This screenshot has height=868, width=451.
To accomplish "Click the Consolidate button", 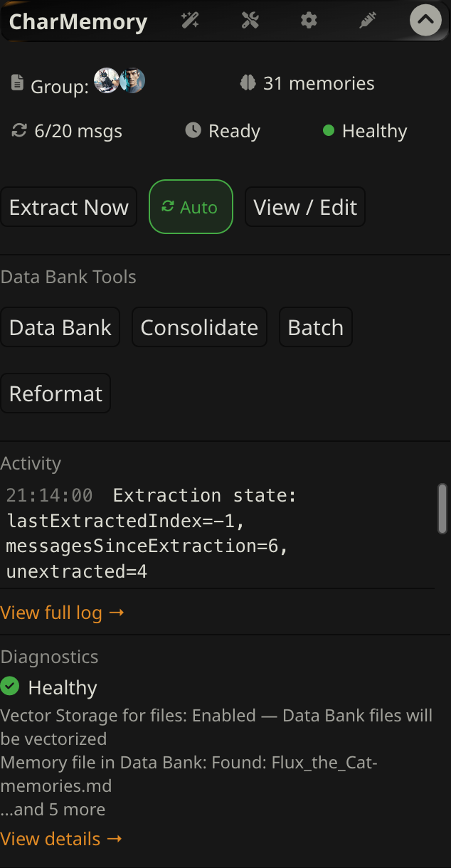I will click(199, 327).
